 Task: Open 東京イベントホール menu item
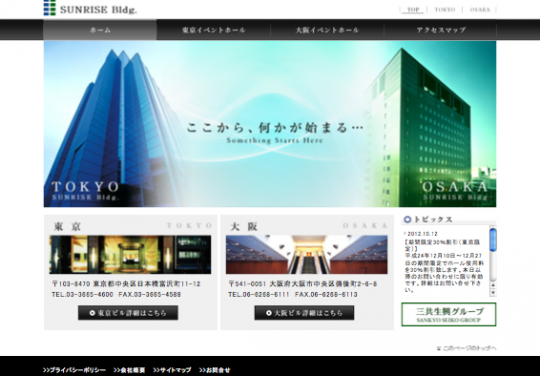[x=214, y=30]
